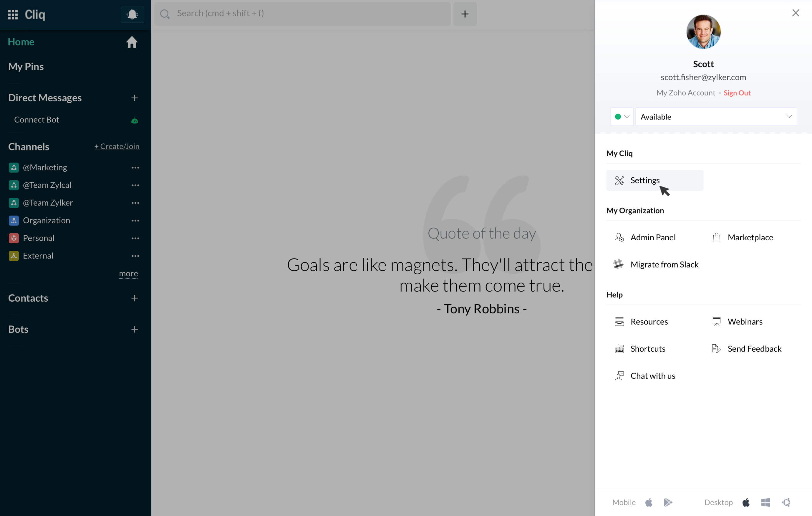Download iOS mobile app icon
Image resolution: width=812 pixels, height=516 pixels.
[649, 502]
